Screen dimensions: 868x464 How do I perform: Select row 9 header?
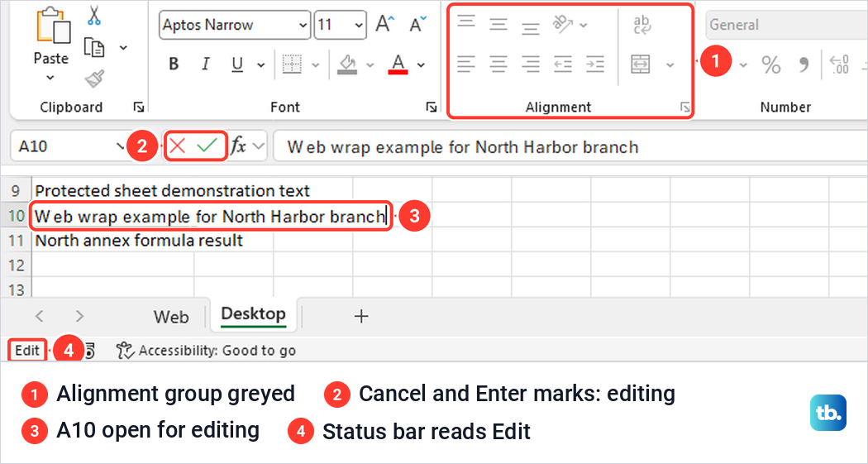(x=16, y=191)
